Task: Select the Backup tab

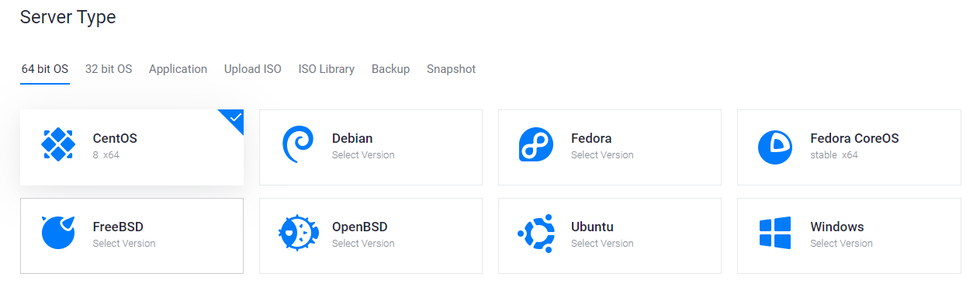Action: [390, 69]
